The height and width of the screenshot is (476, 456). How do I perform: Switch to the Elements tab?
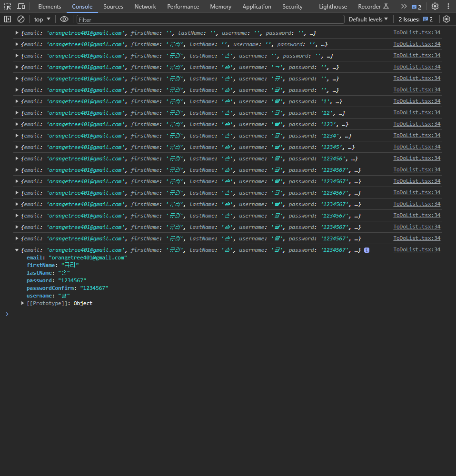pyautogui.click(x=50, y=6)
